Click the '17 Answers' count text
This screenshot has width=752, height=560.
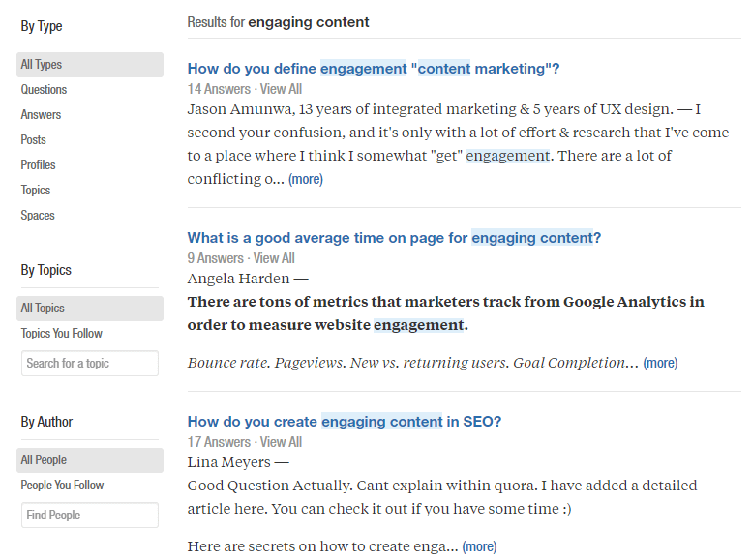pos(219,442)
